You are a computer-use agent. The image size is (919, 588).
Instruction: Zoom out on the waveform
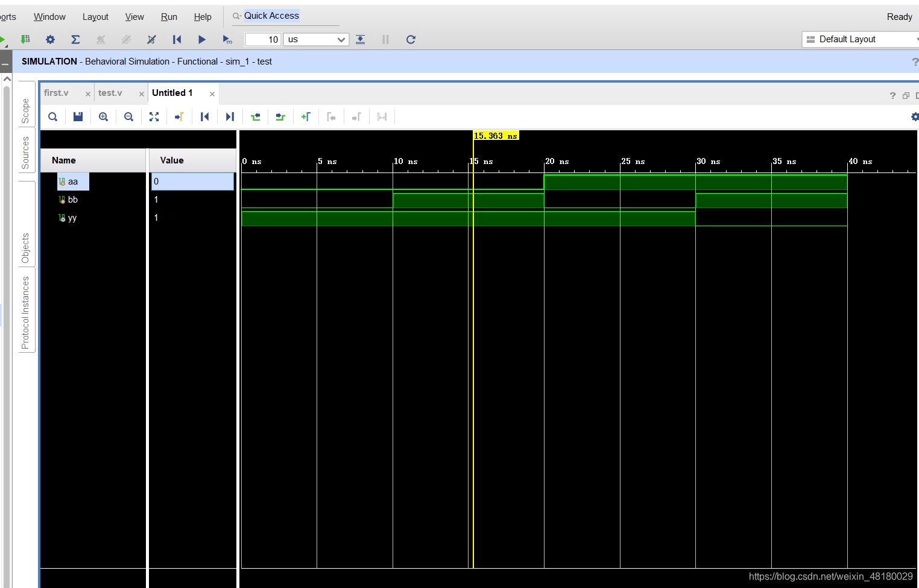point(128,117)
